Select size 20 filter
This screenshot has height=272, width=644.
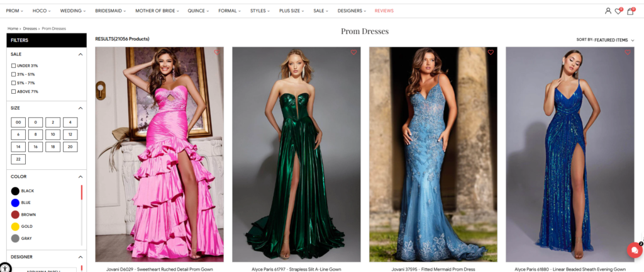(x=70, y=147)
